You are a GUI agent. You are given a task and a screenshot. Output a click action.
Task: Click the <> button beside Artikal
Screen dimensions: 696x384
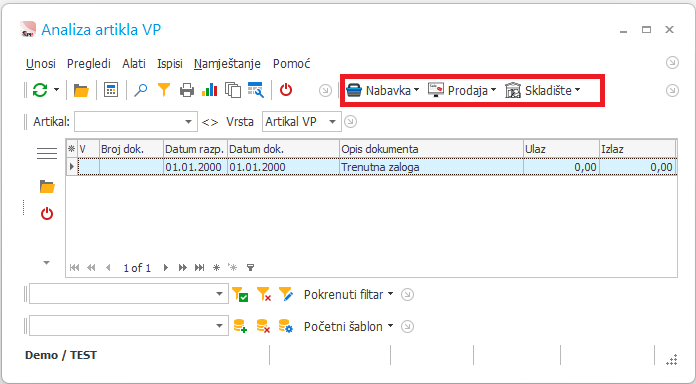(210, 122)
